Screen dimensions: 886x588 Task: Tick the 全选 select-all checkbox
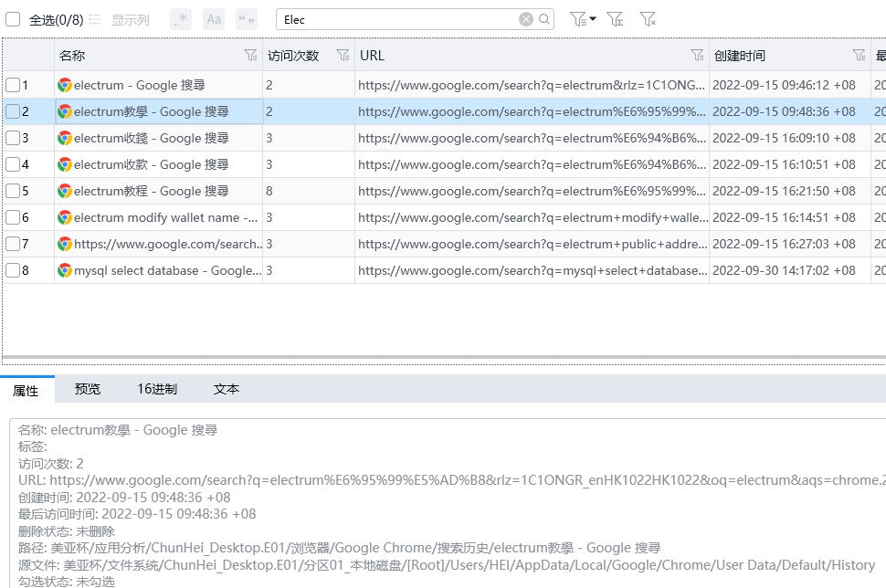14,19
